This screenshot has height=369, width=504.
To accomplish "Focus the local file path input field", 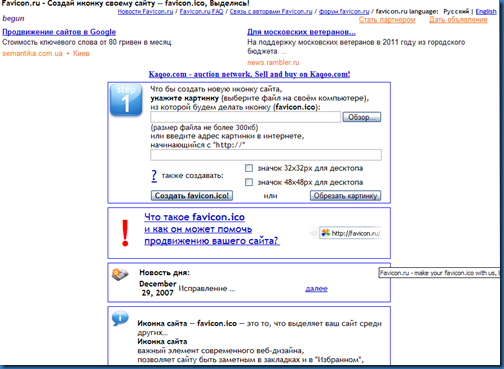I will (x=245, y=117).
